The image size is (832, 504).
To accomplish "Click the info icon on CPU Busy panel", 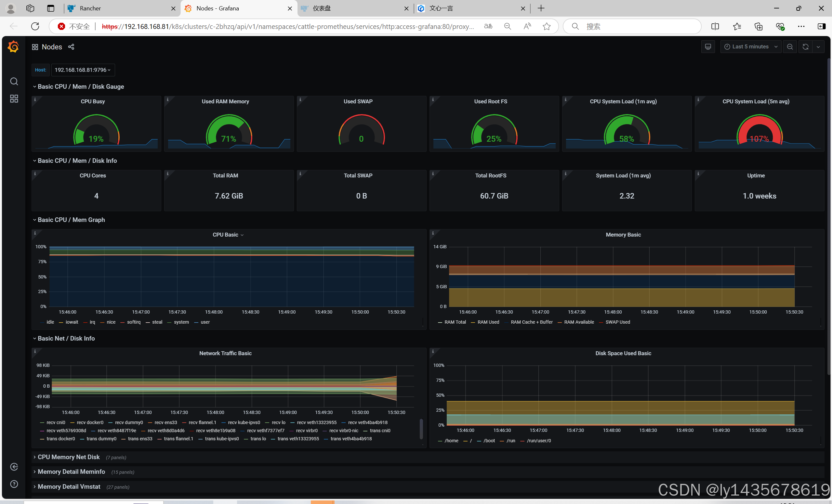I will pos(35,99).
